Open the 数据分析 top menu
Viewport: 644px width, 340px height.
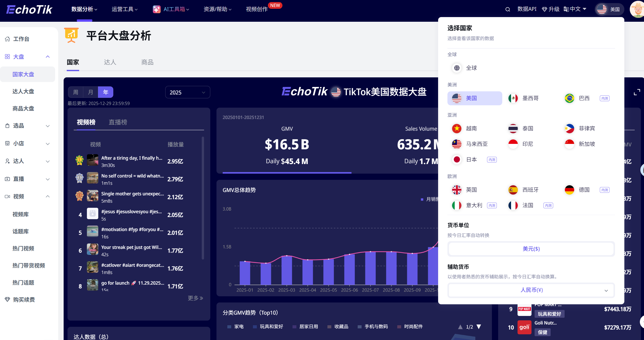tap(84, 9)
